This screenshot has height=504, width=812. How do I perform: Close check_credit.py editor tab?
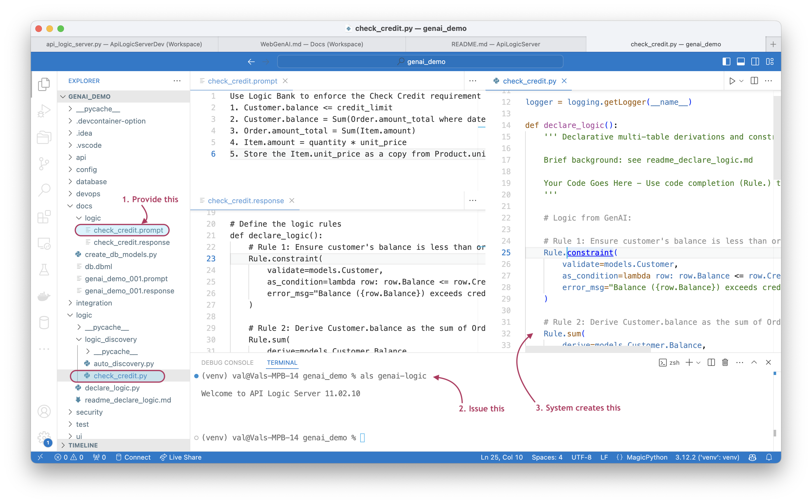(x=564, y=81)
